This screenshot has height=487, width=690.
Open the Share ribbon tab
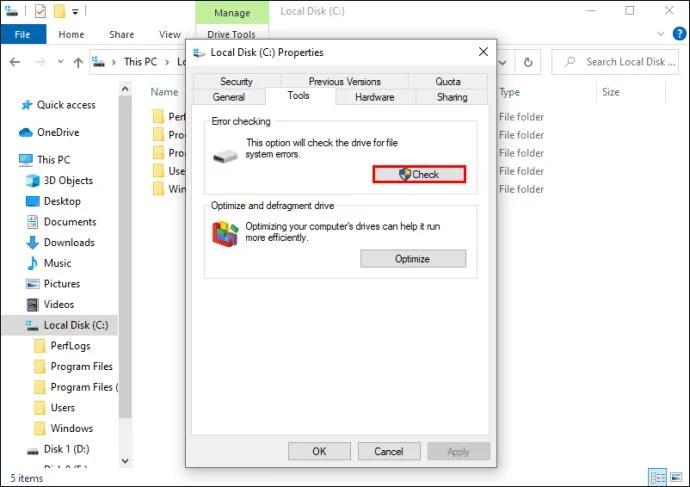coord(121,34)
